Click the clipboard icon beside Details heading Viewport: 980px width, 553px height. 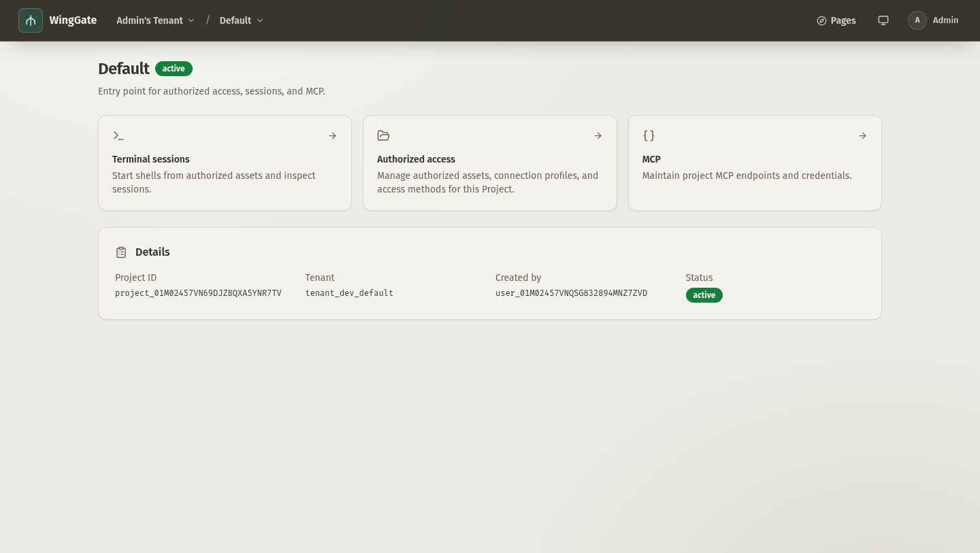[121, 252]
